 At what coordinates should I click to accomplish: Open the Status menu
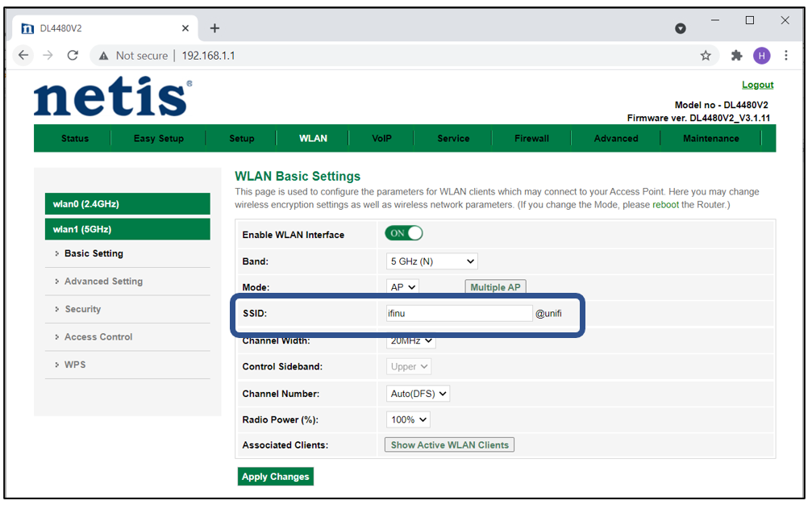(74, 138)
